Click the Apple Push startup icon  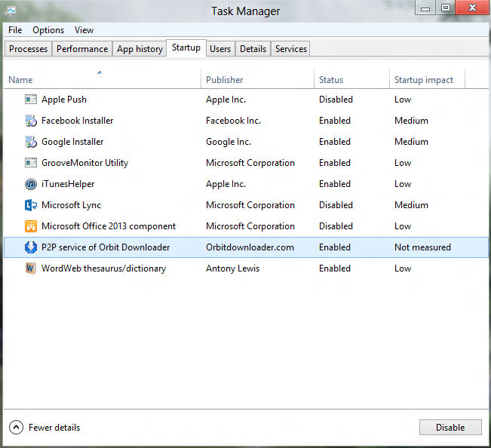(x=31, y=100)
